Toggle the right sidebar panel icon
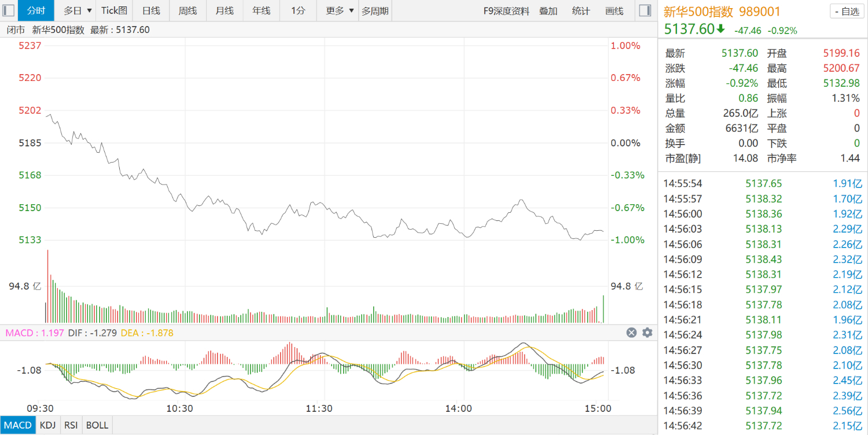This screenshot has width=868, height=435. click(645, 10)
